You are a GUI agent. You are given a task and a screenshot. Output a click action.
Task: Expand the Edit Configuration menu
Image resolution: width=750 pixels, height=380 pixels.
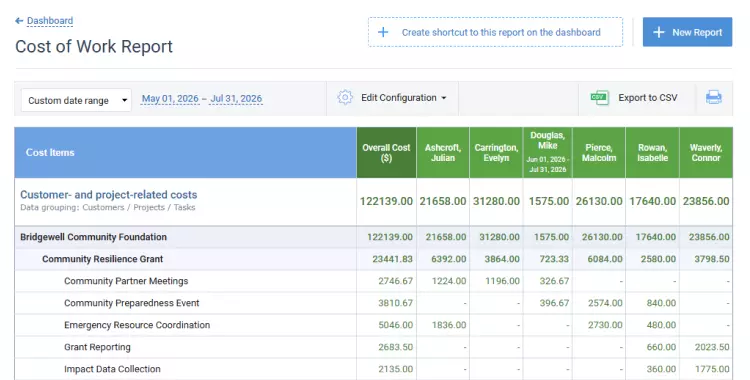coord(403,98)
